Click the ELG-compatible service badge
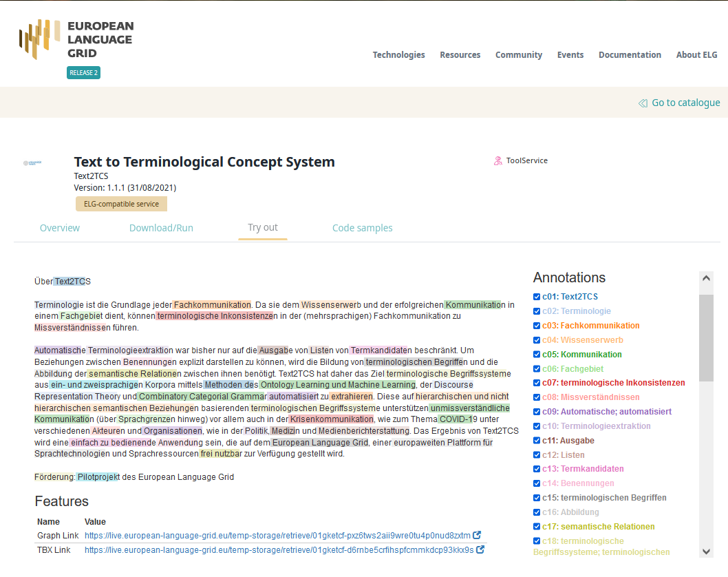 click(121, 204)
